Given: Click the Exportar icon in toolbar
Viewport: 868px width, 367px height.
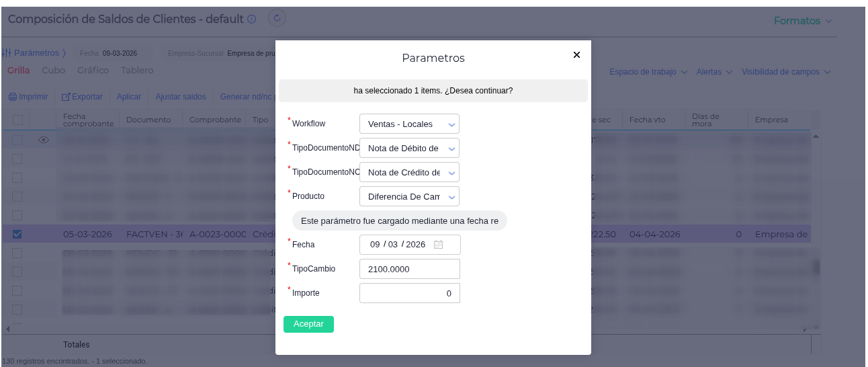Looking at the screenshot, I should click(x=66, y=97).
